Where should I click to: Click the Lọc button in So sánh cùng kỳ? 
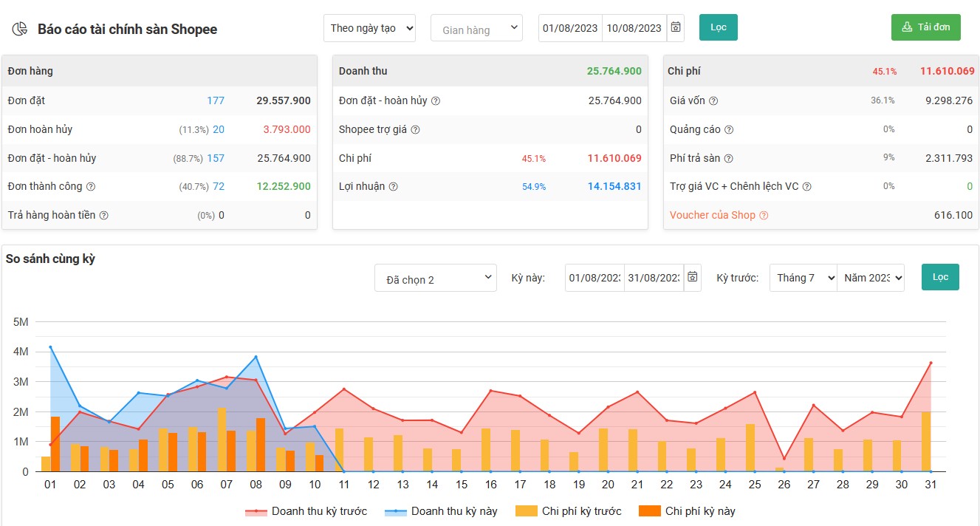940,277
